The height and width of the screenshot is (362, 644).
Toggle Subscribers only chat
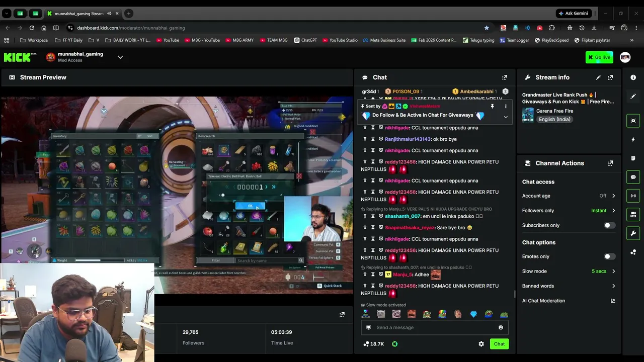click(x=609, y=225)
